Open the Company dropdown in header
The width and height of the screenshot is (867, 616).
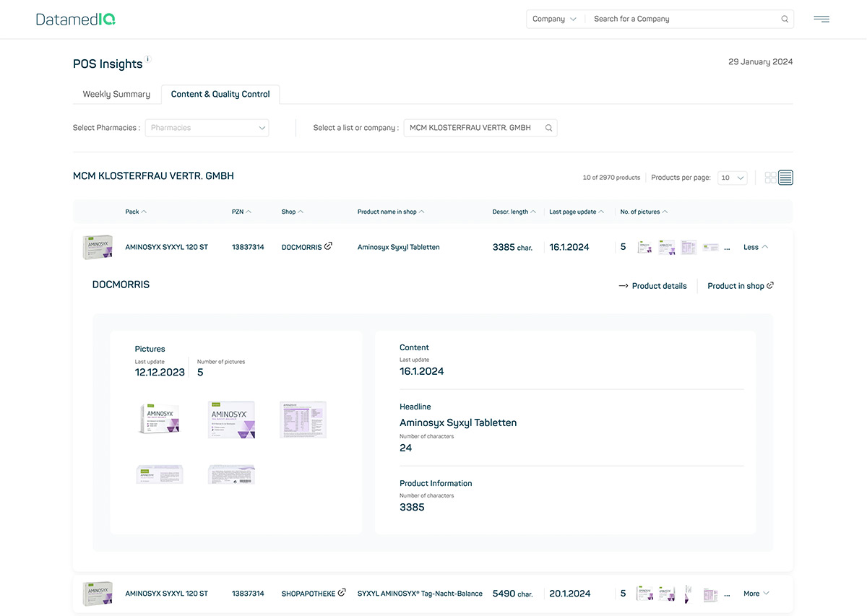(x=554, y=19)
